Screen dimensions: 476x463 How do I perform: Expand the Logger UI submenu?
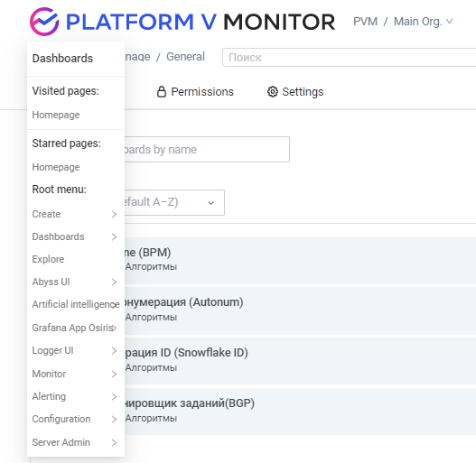[76, 350]
